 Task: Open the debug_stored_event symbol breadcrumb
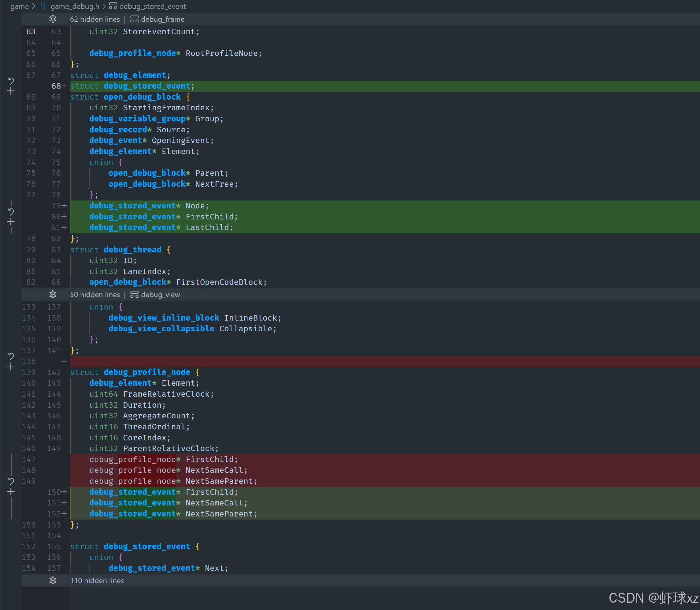152,6
